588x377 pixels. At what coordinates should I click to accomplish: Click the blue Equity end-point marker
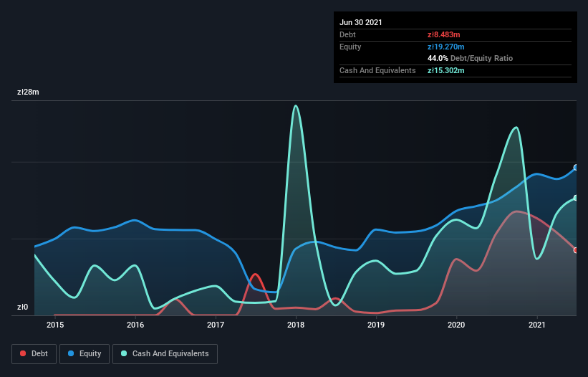pos(576,167)
